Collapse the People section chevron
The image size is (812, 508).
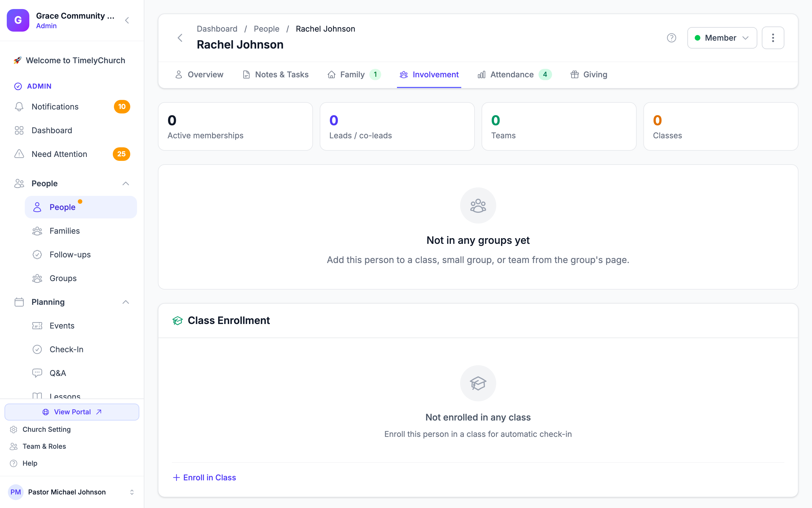pos(125,183)
